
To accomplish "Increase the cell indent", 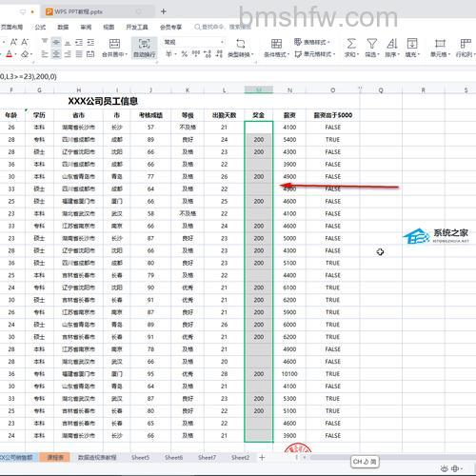I will (90, 42).
